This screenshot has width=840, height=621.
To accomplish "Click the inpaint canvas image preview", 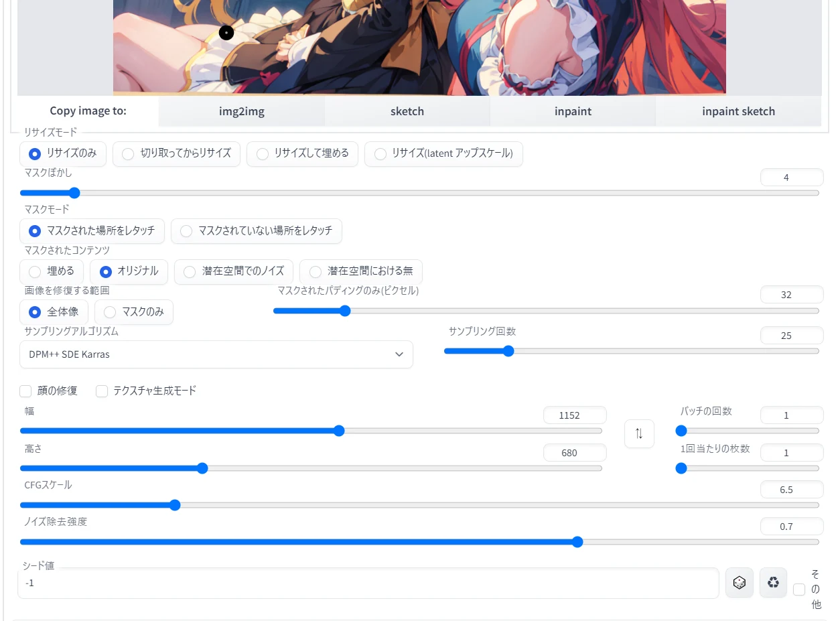I will coord(419,48).
